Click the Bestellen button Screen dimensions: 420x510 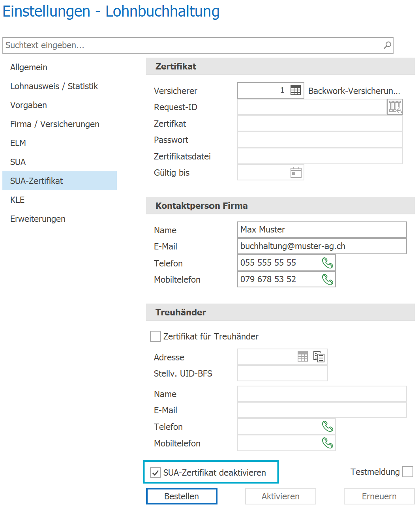pyautogui.click(x=182, y=496)
